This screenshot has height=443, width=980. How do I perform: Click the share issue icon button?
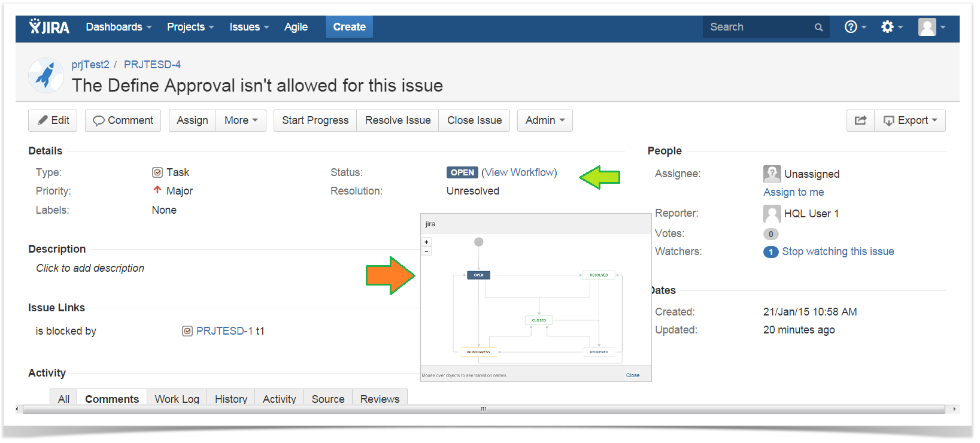860,120
